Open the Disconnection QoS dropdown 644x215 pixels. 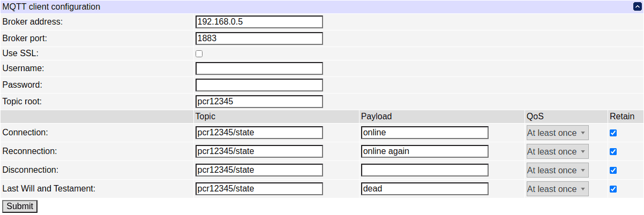pos(557,171)
